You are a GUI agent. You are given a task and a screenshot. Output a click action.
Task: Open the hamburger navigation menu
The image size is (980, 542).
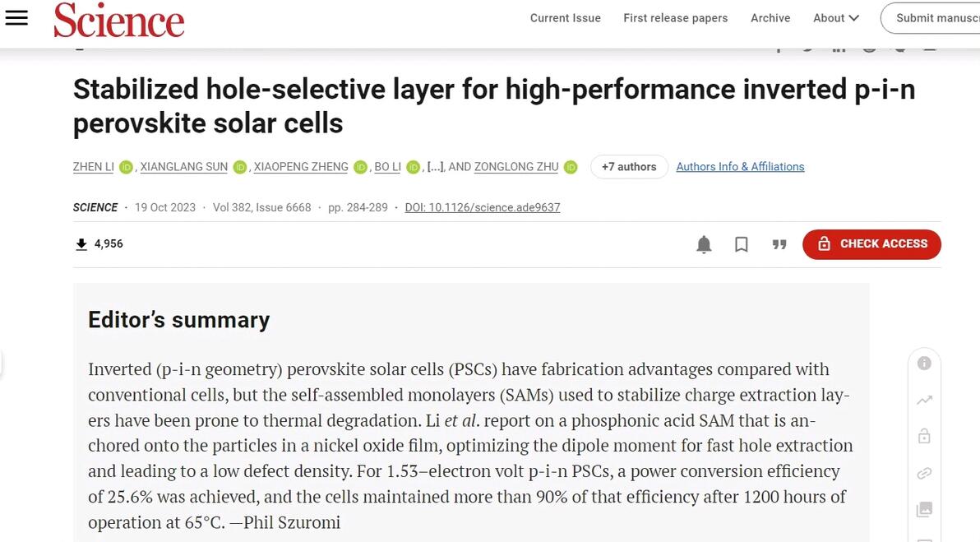(16, 18)
